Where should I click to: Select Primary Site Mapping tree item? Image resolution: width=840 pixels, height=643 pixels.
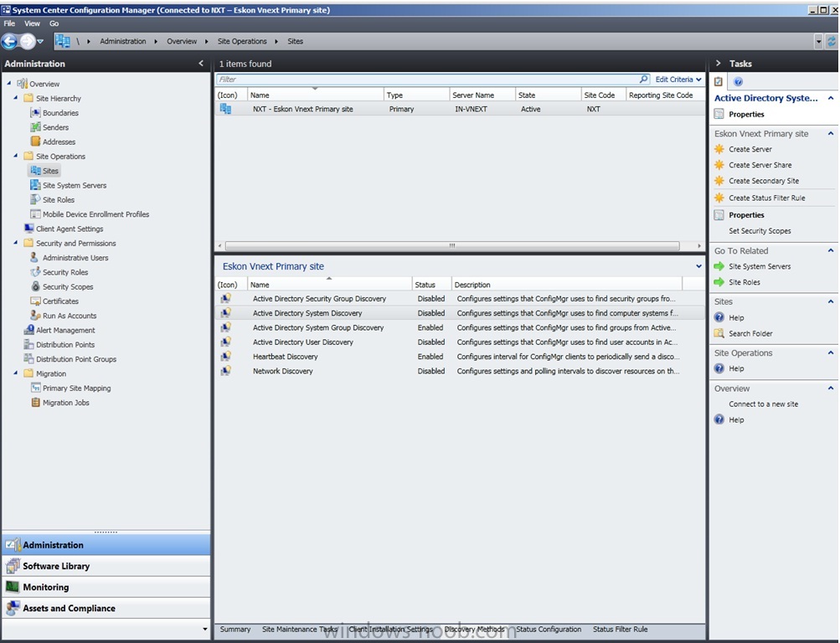[x=76, y=388]
